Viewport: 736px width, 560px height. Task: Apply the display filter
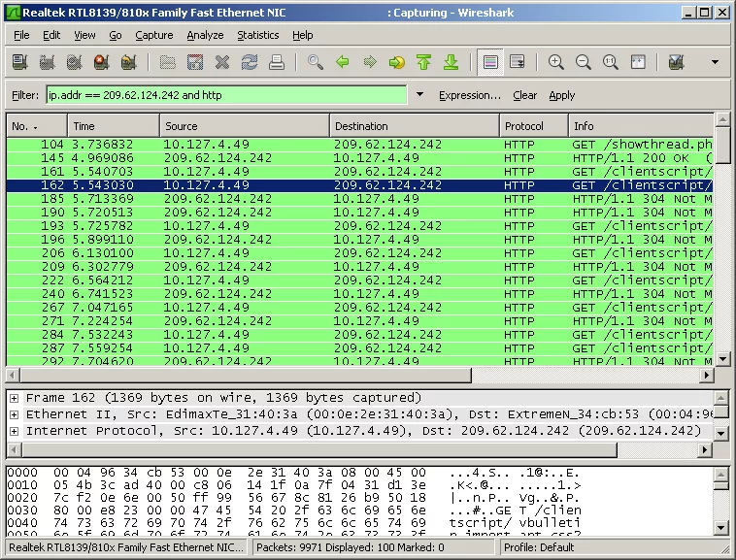coord(562,95)
